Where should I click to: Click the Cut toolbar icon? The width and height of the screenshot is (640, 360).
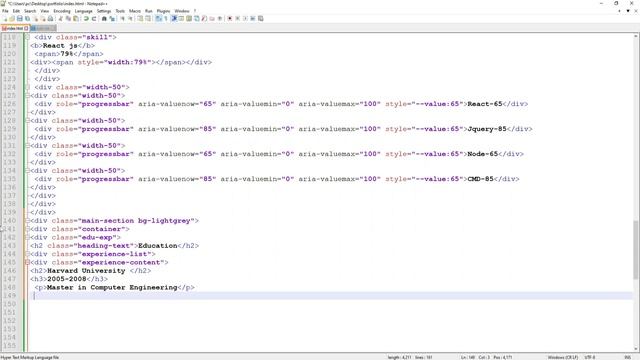pos(60,18)
